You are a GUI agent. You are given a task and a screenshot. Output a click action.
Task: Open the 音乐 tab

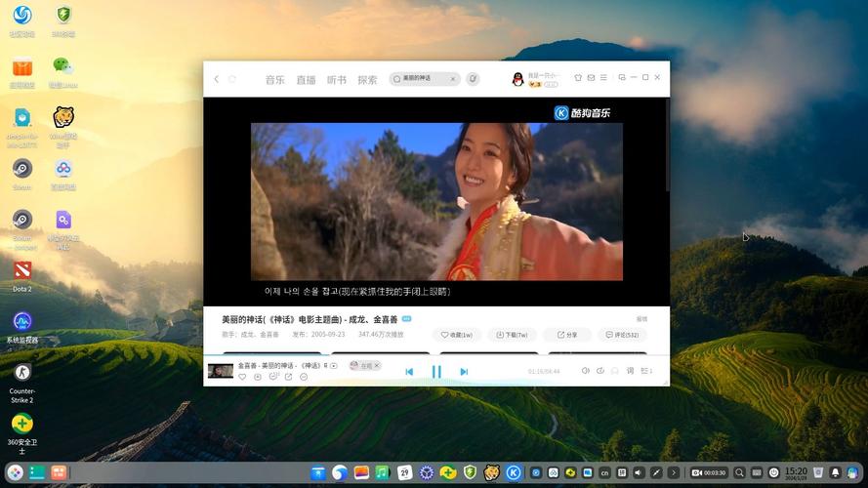click(274, 80)
